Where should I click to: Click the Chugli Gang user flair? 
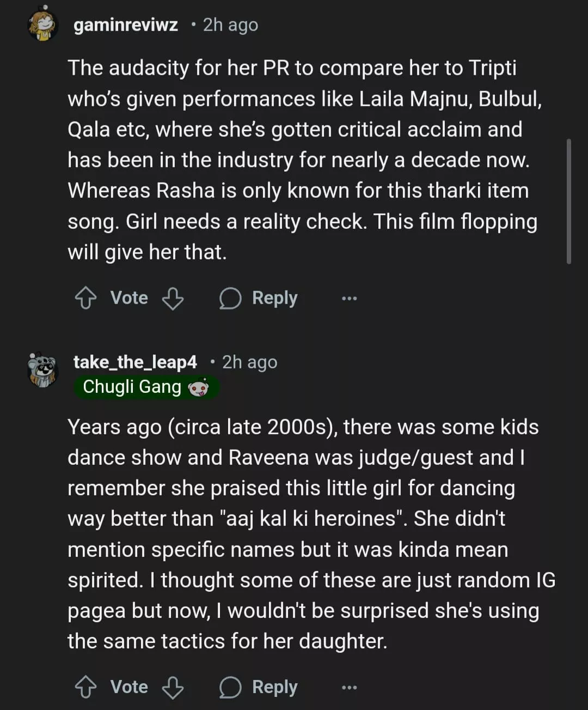coord(132,387)
